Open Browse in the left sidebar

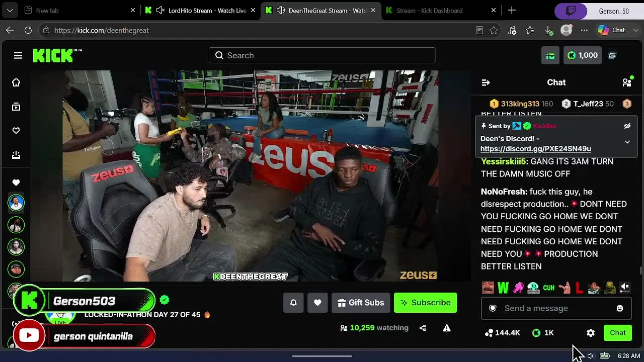tap(16, 107)
